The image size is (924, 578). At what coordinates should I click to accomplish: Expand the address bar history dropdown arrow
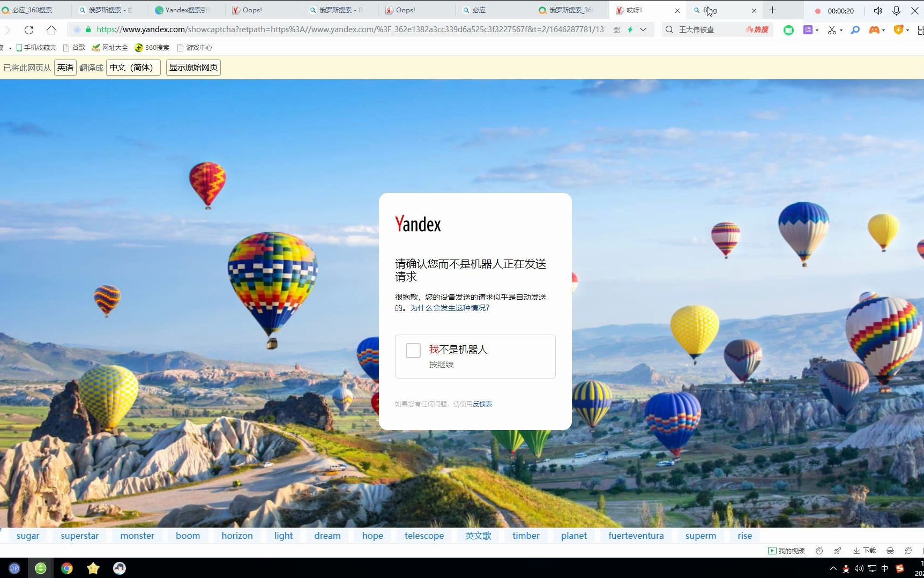click(x=643, y=30)
